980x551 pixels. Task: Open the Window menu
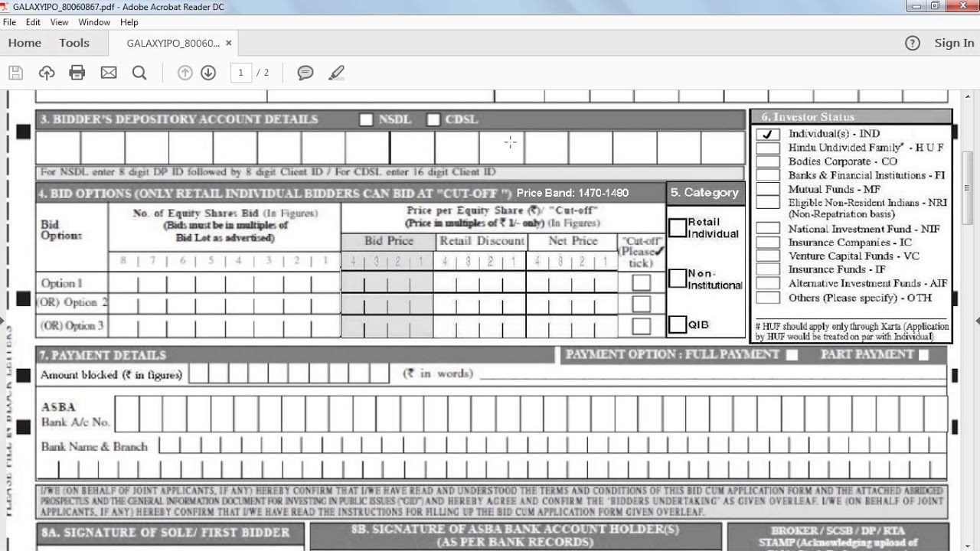[x=94, y=22]
